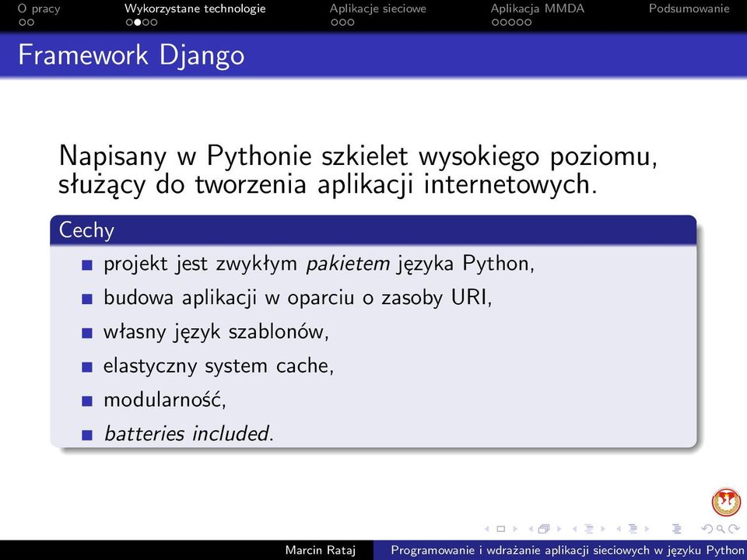Click the subsection navigation icon
Viewport: 747px width, 560px height.
coord(589,529)
